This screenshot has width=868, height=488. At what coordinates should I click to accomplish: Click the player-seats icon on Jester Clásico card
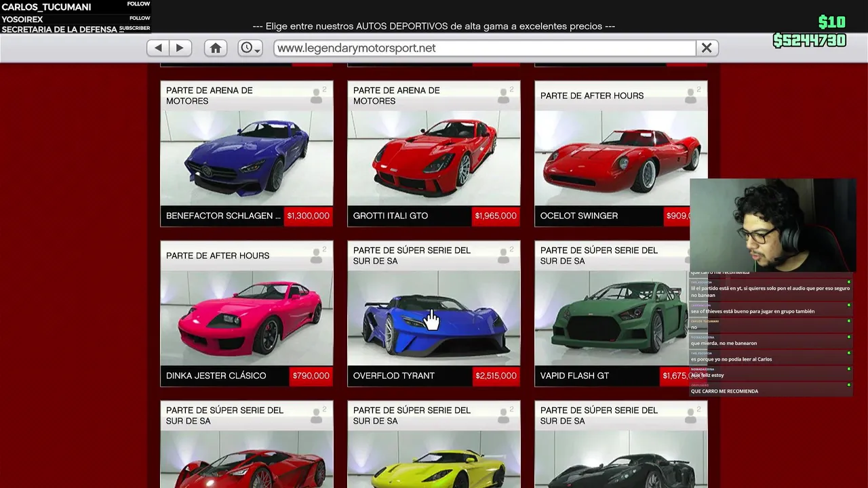coord(317,256)
